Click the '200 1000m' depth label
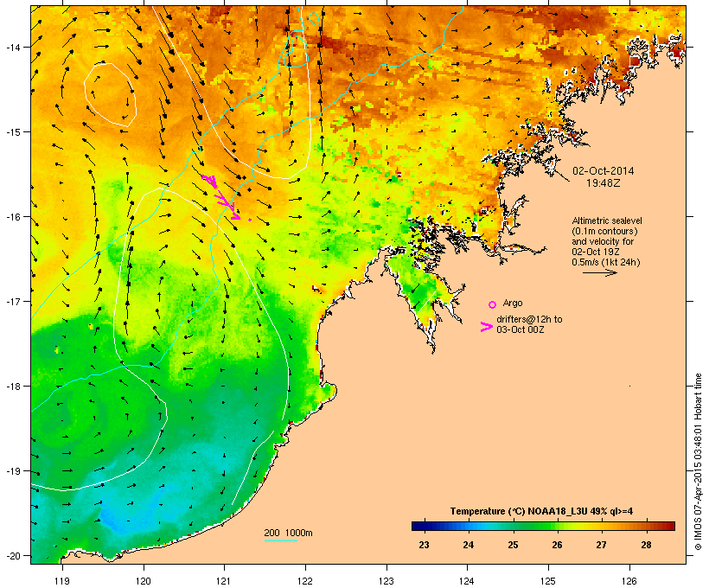This screenshot has width=709, height=588. (x=288, y=533)
